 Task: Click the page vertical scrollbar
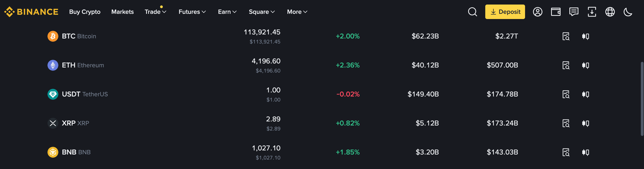pyautogui.click(x=642, y=99)
